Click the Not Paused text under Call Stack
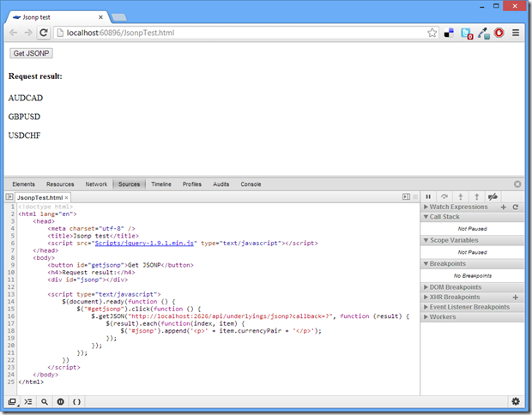532x415 pixels. pyautogui.click(x=472, y=229)
